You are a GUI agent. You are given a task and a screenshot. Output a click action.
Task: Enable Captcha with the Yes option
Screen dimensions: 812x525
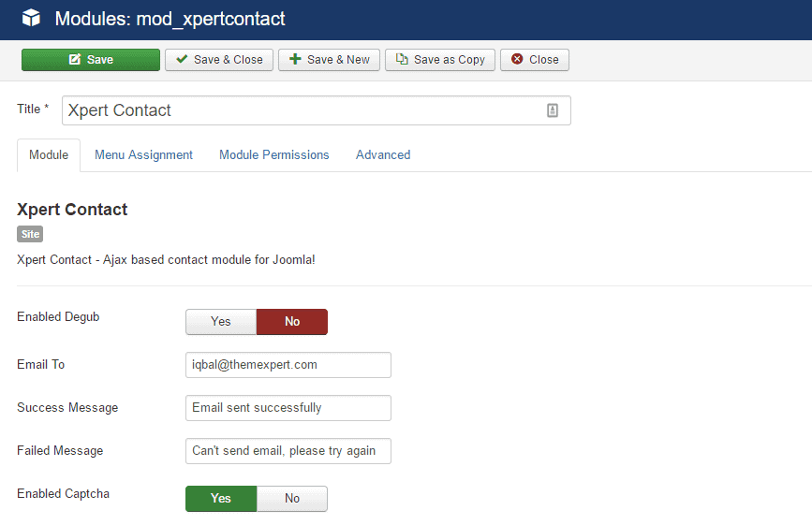coord(221,499)
